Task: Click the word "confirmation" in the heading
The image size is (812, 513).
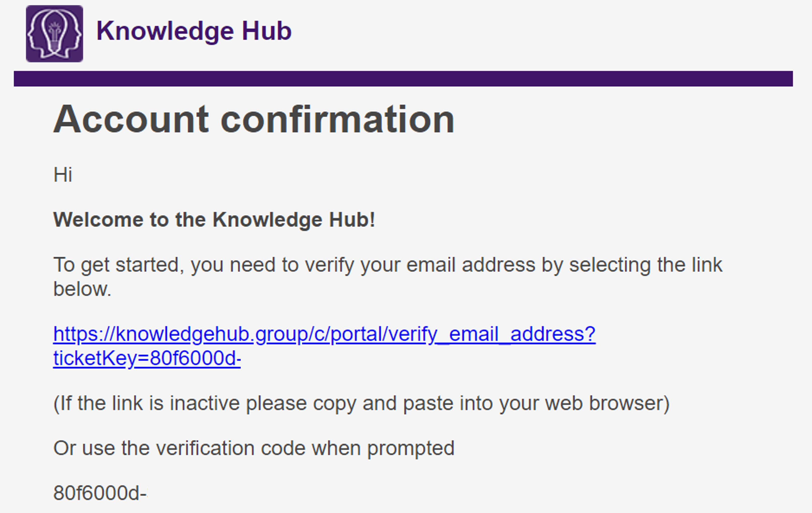Action: click(x=338, y=119)
